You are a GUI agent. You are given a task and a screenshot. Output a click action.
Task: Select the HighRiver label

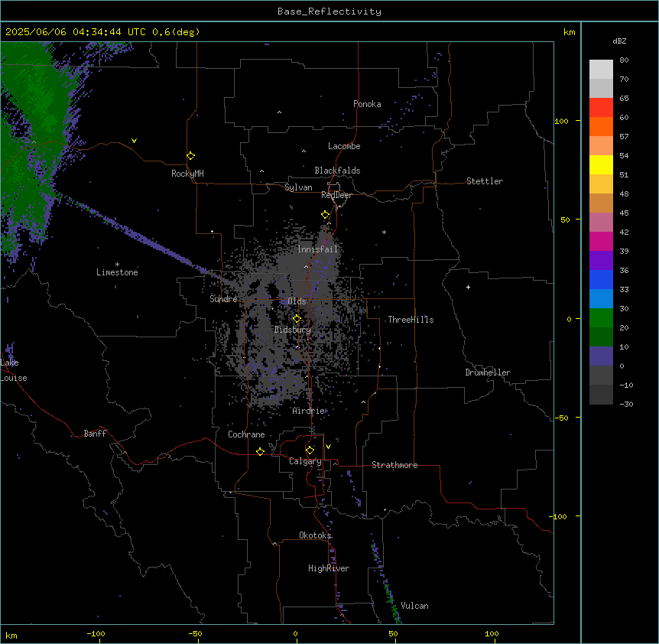coord(329,568)
